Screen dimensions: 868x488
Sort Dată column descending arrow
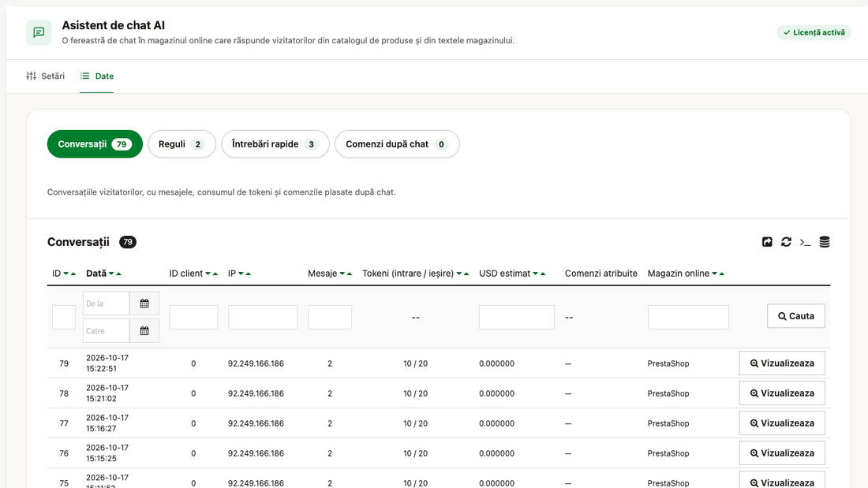[x=111, y=274]
